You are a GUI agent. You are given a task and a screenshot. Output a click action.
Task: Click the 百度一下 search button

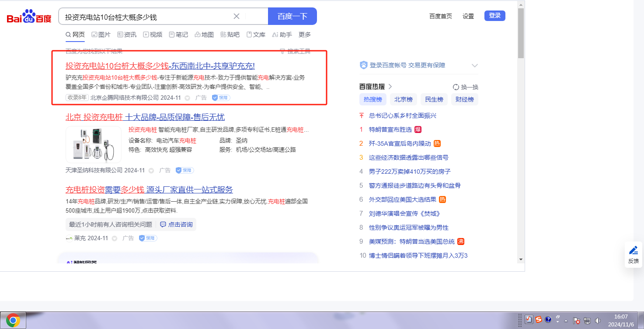click(292, 17)
